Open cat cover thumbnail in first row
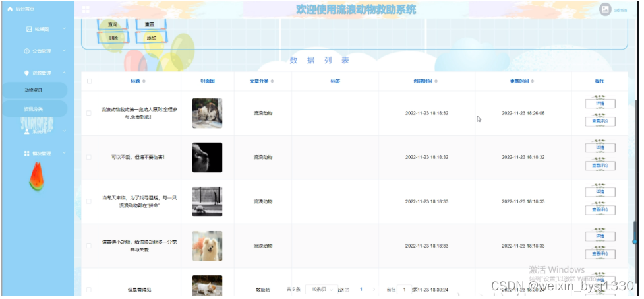The width and height of the screenshot is (644, 299). pyautogui.click(x=208, y=113)
